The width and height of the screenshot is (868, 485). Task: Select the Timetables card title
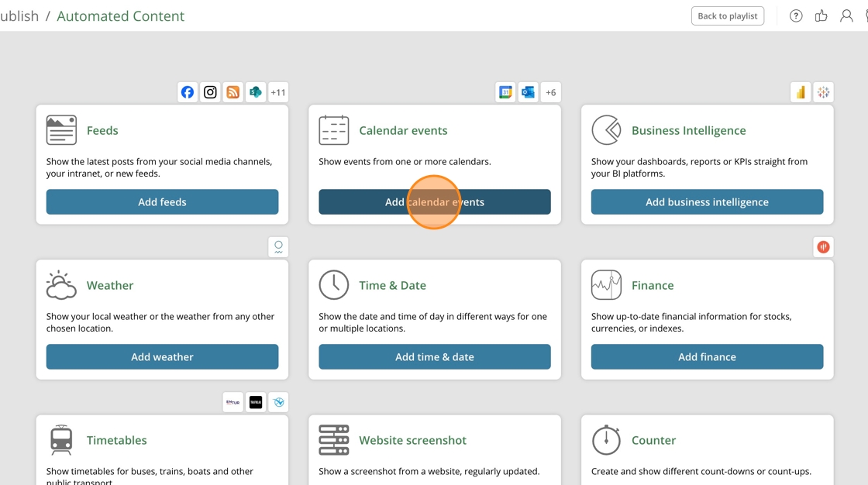click(x=117, y=441)
